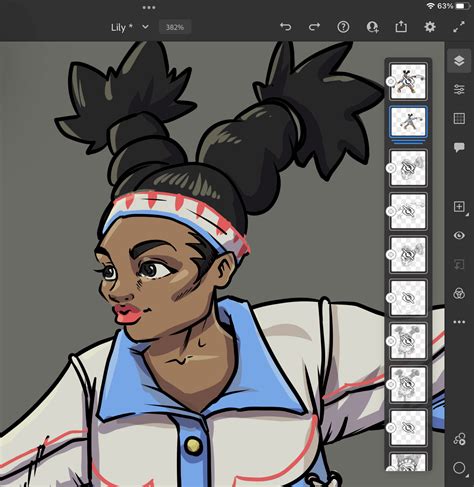
Task: Open the comments speech bubble icon
Action: [459, 147]
